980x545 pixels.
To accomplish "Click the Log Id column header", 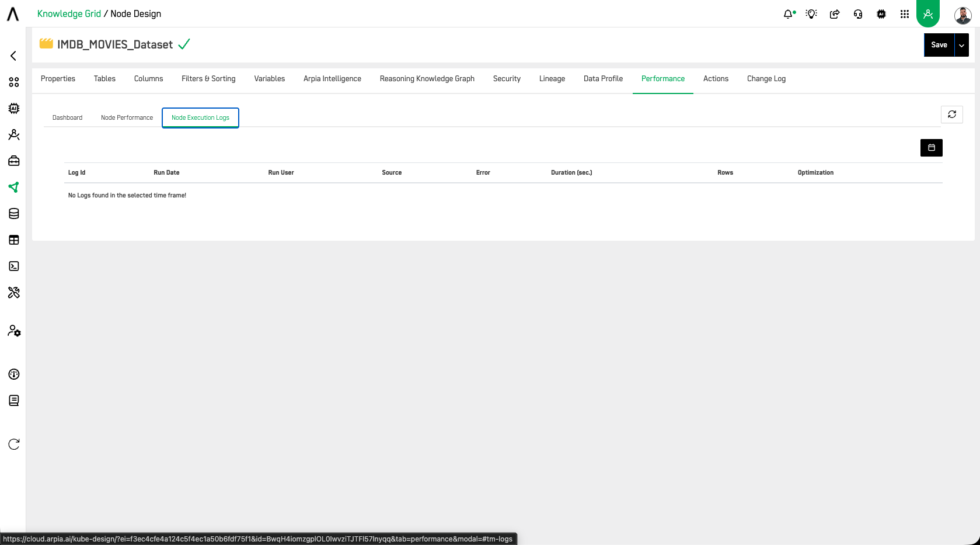I will (x=76, y=173).
